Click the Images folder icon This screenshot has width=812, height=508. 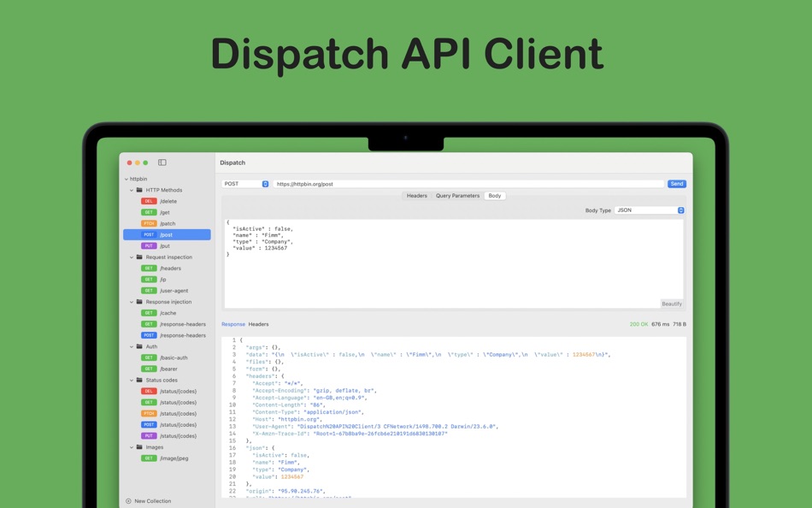point(139,447)
